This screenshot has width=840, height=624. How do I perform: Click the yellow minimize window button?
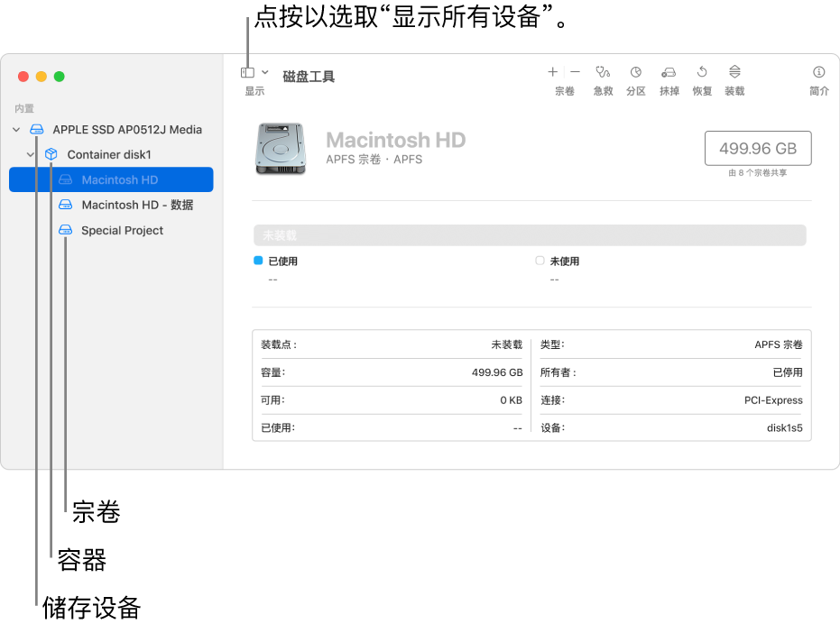(42, 77)
